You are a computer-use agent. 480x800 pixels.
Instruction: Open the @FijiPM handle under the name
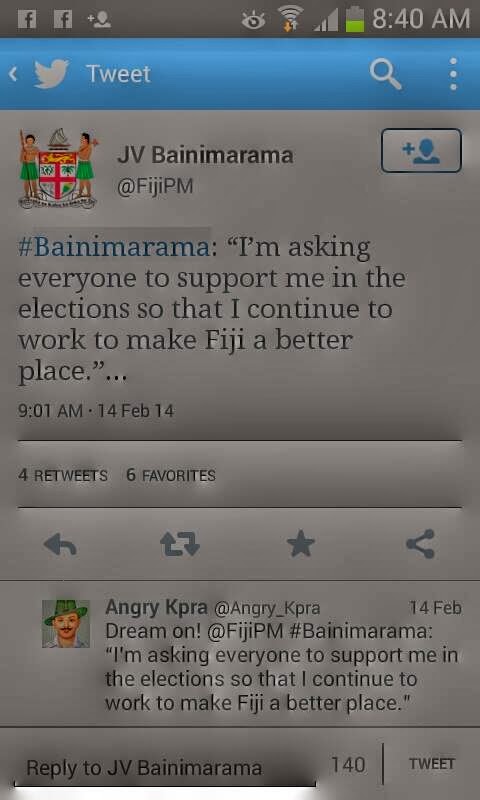155,186
